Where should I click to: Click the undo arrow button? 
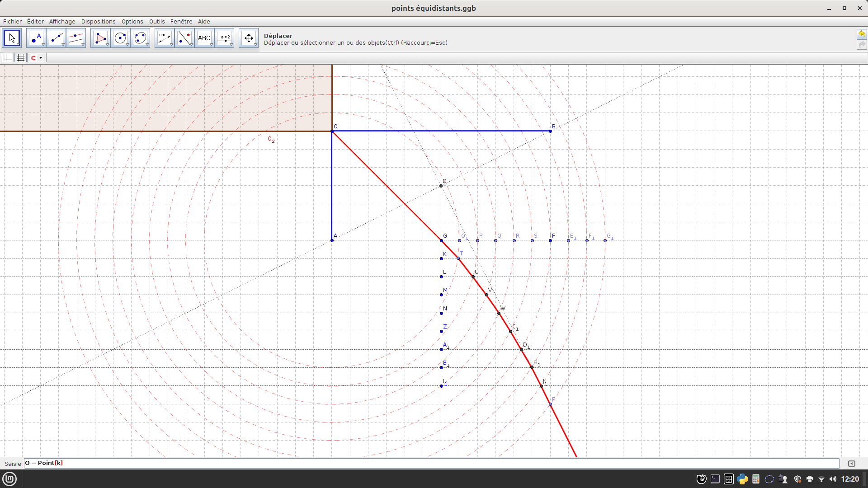tap(862, 34)
